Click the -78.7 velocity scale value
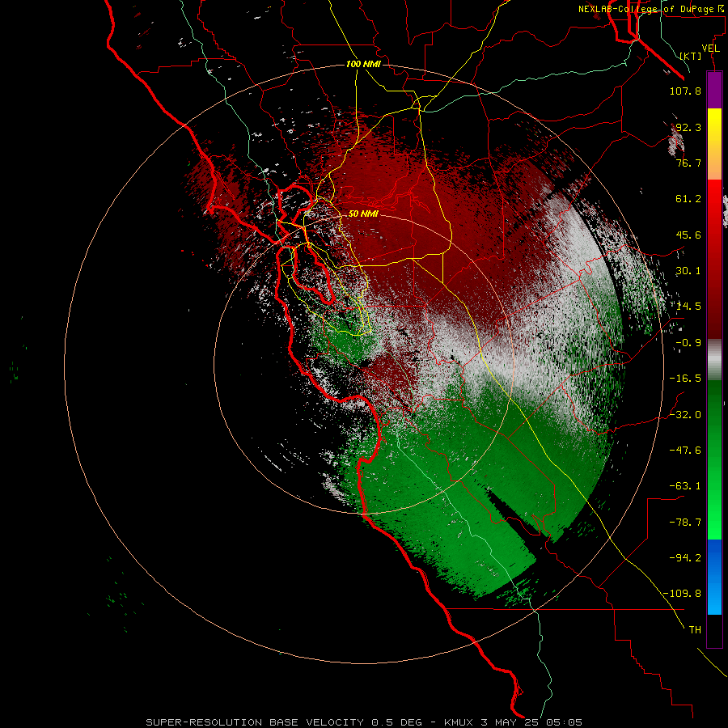Image resolution: width=728 pixels, height=728 pixels. click(x=685, y=523)
